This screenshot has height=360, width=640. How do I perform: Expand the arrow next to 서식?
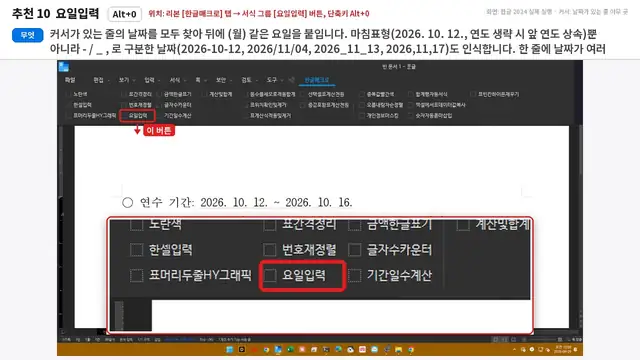(x=185, y=80)
